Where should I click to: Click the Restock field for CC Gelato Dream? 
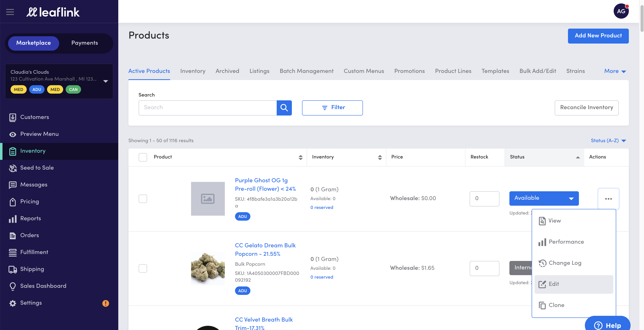484,268
